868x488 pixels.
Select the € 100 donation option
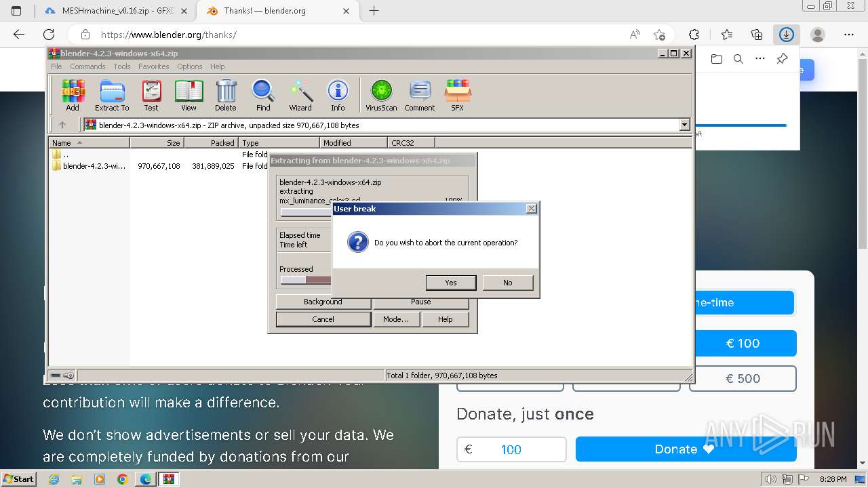point(745,344)
